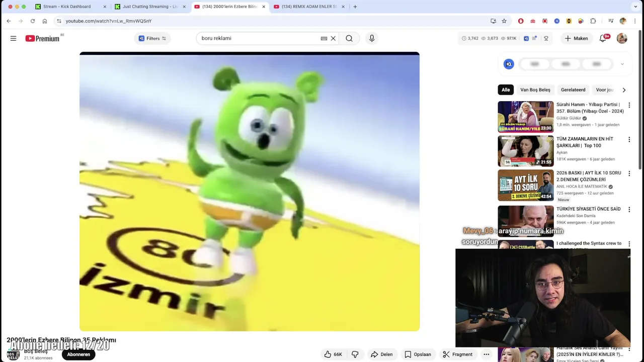Go to browser home page
The height and width of the screenshot is (362, 644).
[45, 21]
